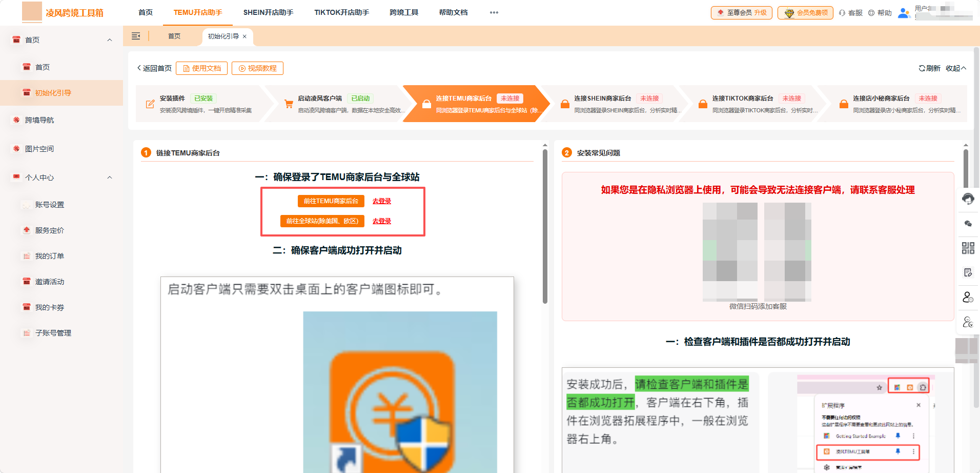Open the ellipsis more menu in top navigation
Image resolution: width=980 pixels, height=473 pixels.
494,12
